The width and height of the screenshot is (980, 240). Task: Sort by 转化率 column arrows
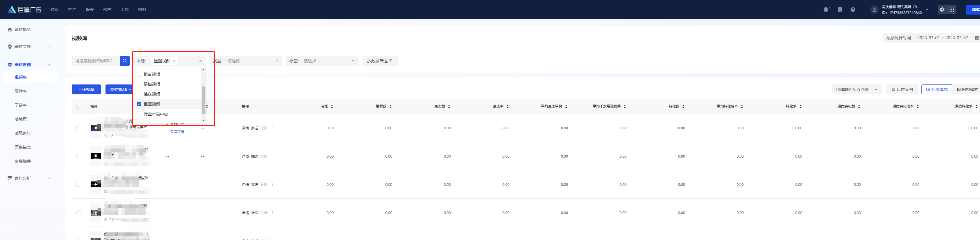[800, 107]
